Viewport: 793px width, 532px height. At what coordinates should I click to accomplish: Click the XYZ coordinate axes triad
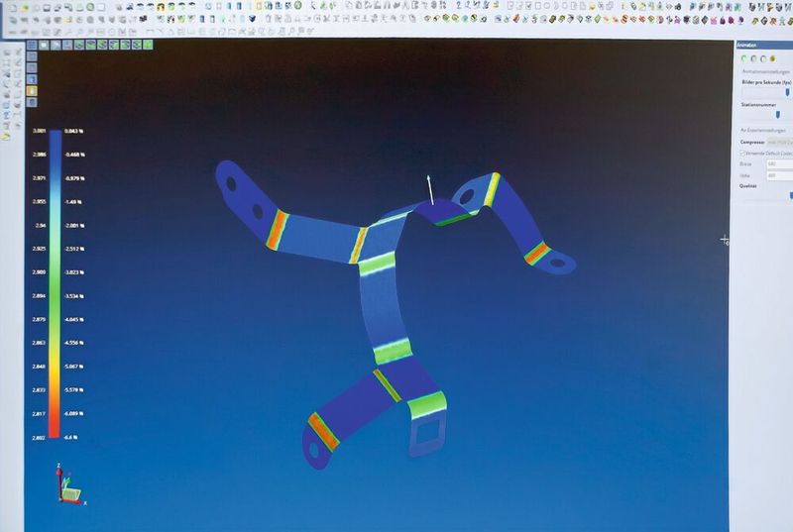pos(70,485)
